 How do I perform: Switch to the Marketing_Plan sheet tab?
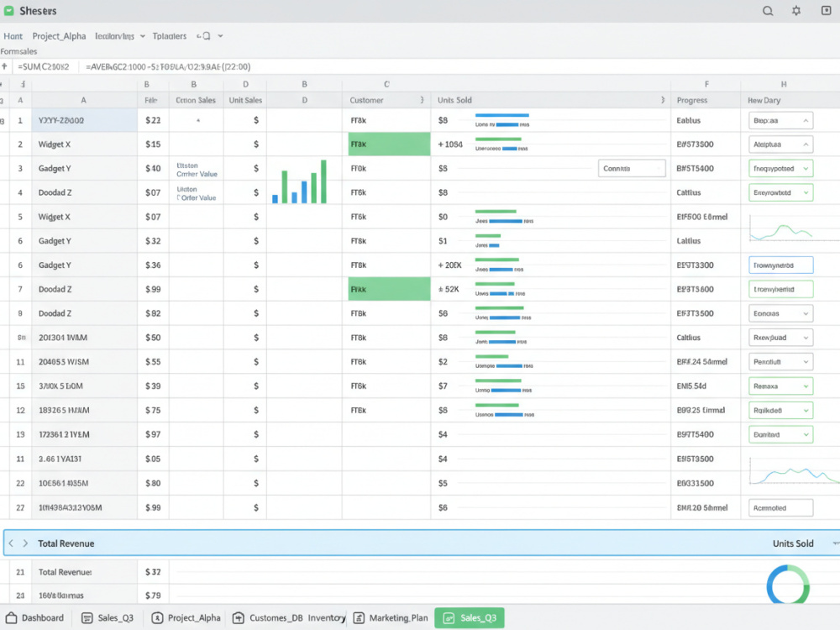click(391, 617)
